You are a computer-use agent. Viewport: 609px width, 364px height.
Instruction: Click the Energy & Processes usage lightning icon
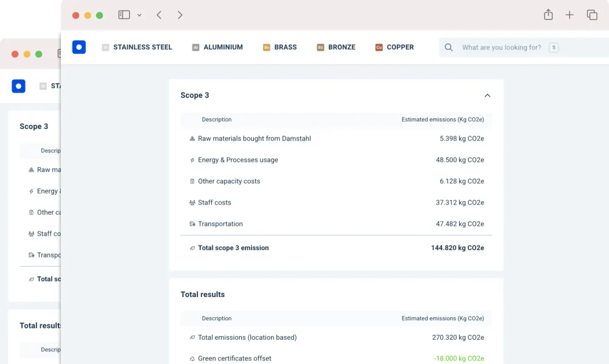tap(192, 160)
